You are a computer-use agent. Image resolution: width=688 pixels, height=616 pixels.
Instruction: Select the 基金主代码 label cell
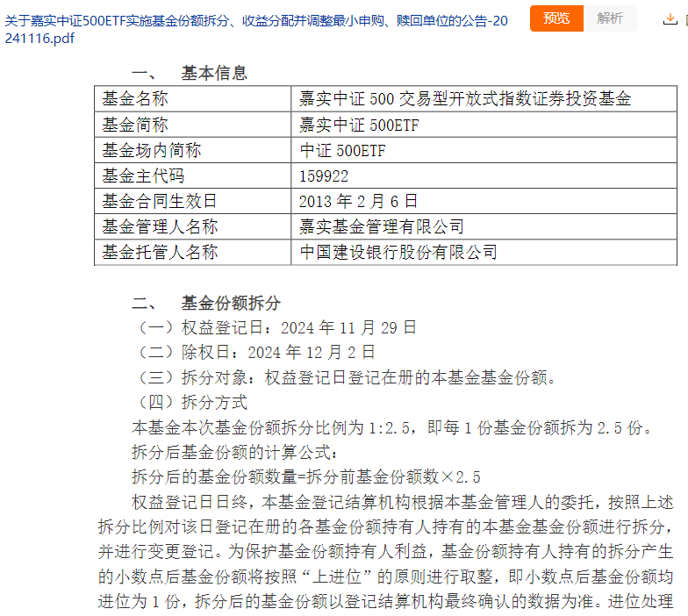click(193, 175)
